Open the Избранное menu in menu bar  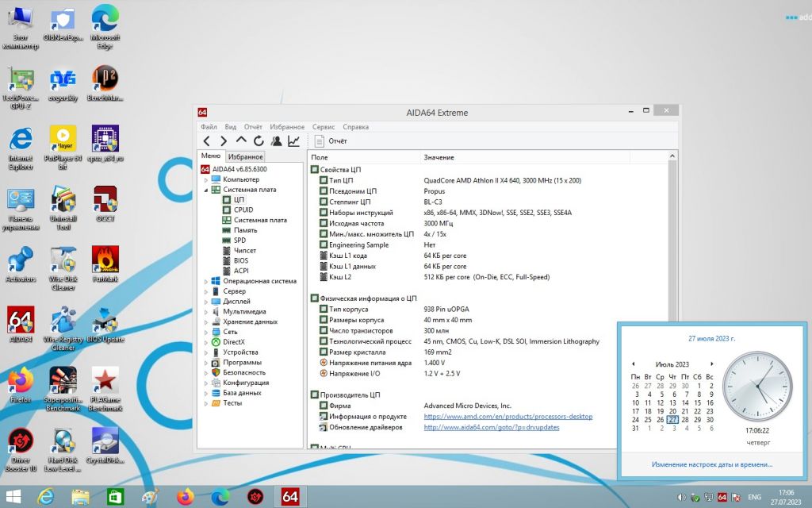point(287,126)
